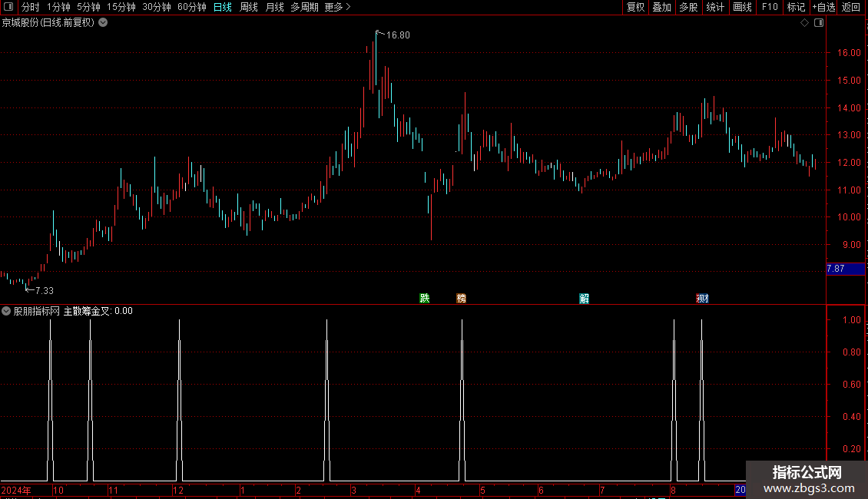Click the diamond icon above the chart
This screenshot has width=868, height=499.
(805, 23)
